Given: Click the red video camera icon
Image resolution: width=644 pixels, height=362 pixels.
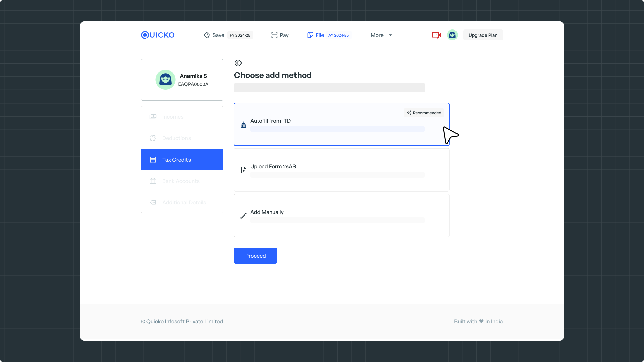Looking at the screenshot, I should pos(436,35).
